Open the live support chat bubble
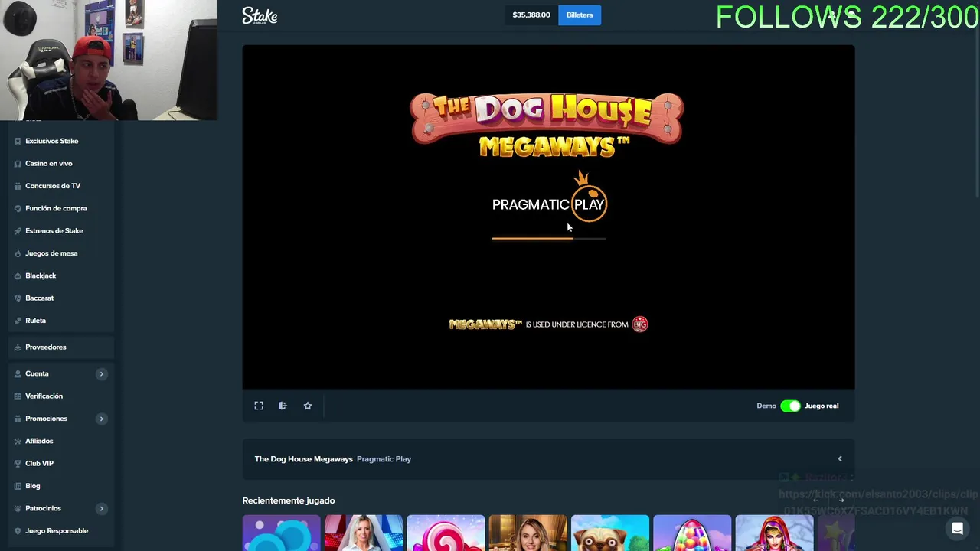 957,529
